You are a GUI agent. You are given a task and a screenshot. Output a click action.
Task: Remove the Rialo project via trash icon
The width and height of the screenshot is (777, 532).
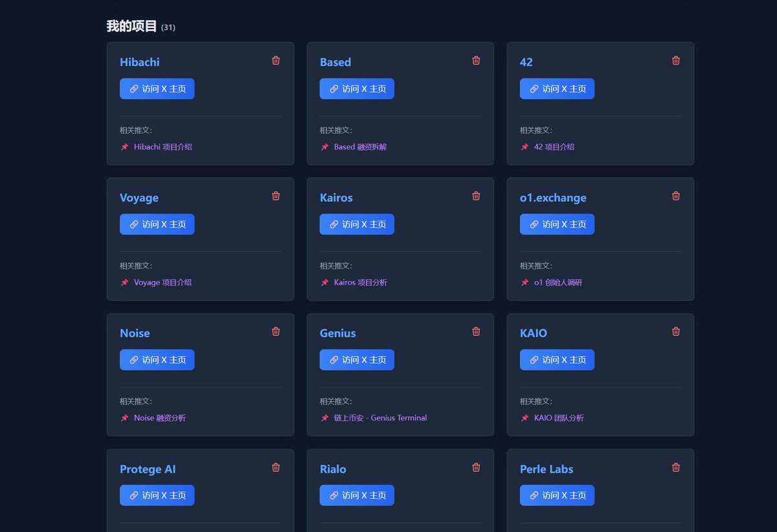[x=476, y=467]
